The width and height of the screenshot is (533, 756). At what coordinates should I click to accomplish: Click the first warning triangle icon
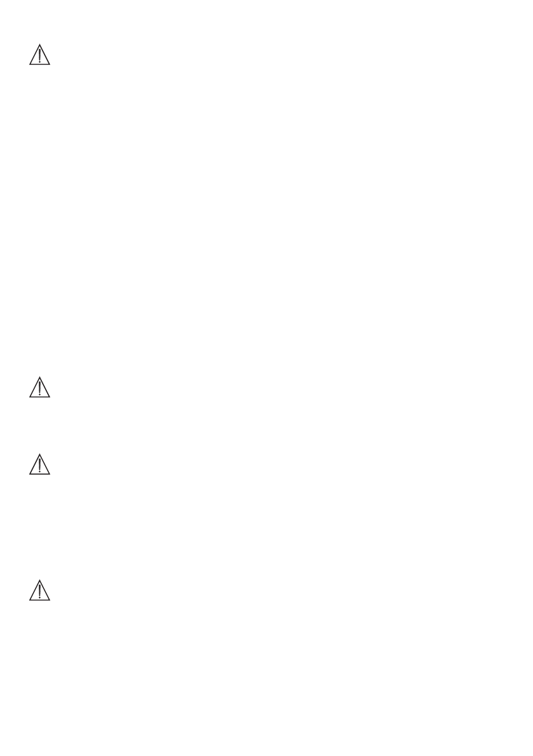[39, 55]
